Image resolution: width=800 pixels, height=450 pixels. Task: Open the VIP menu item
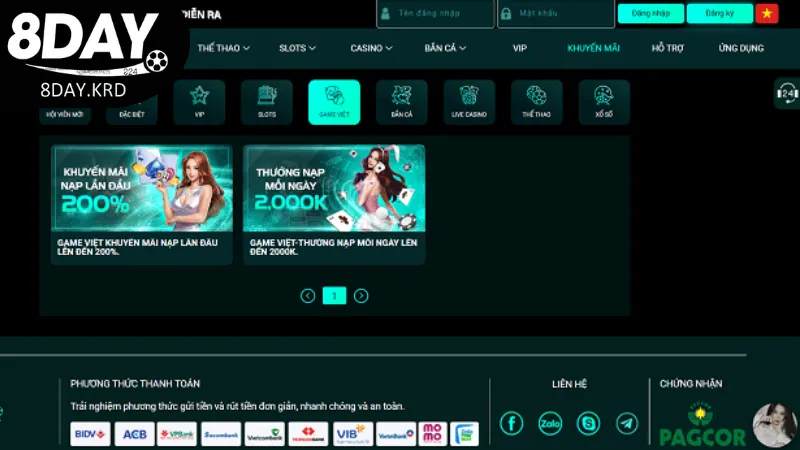click(x=519, y=48)
